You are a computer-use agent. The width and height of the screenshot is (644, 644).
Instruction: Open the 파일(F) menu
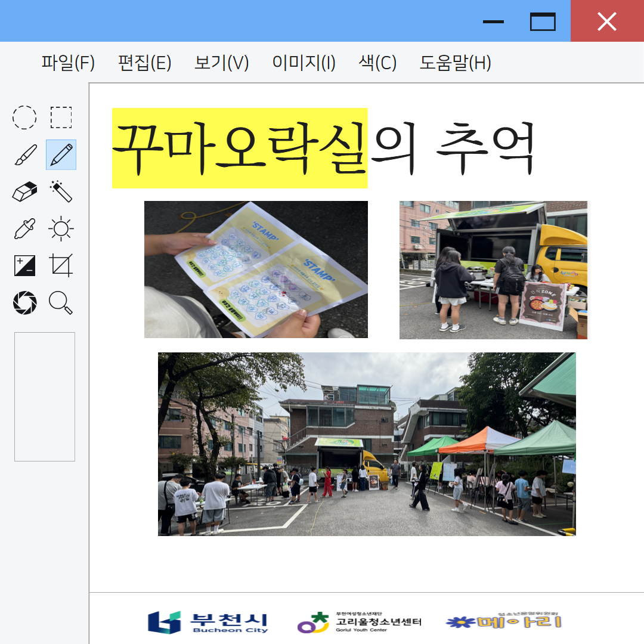click(x=68, y=63)
